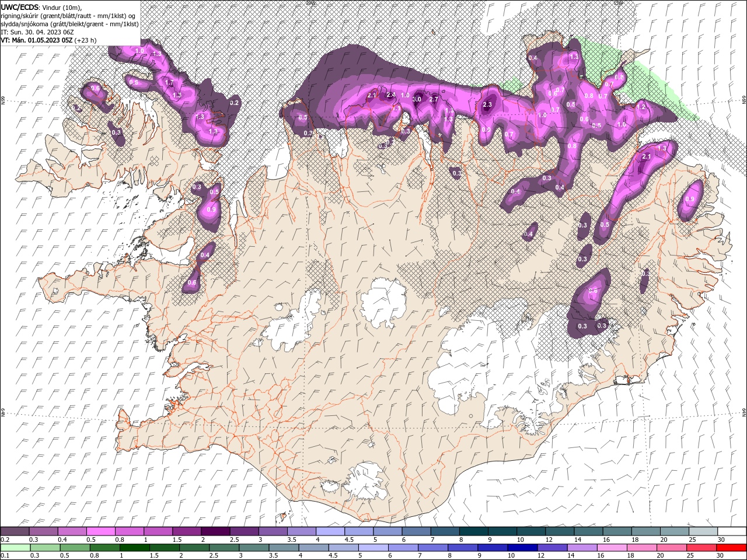Click the '2.3' snowfall value on the map

pos(488,105)
